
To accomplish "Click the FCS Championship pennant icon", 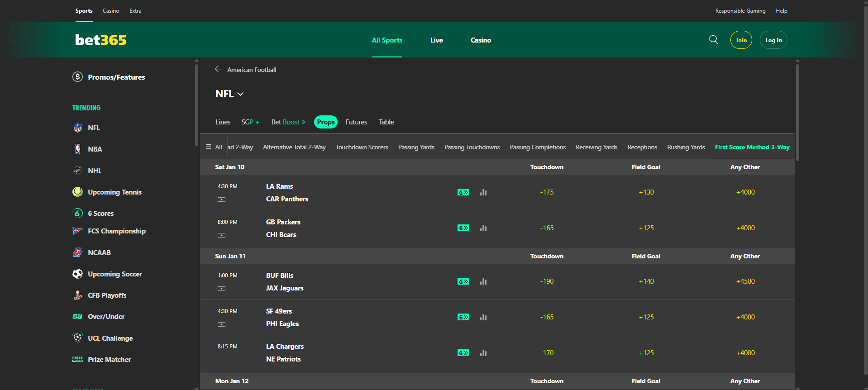I will (77, 231).
